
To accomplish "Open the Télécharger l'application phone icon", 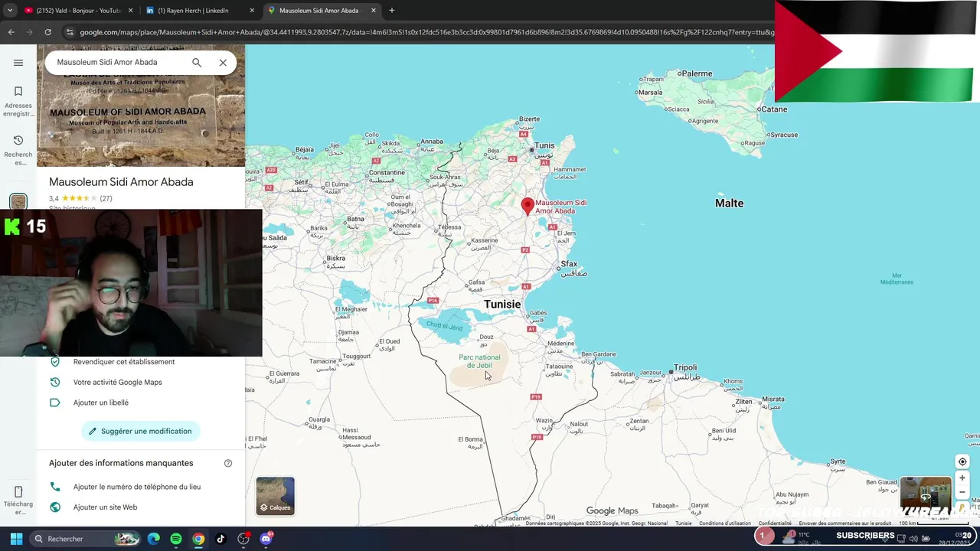I will point(18,499).
